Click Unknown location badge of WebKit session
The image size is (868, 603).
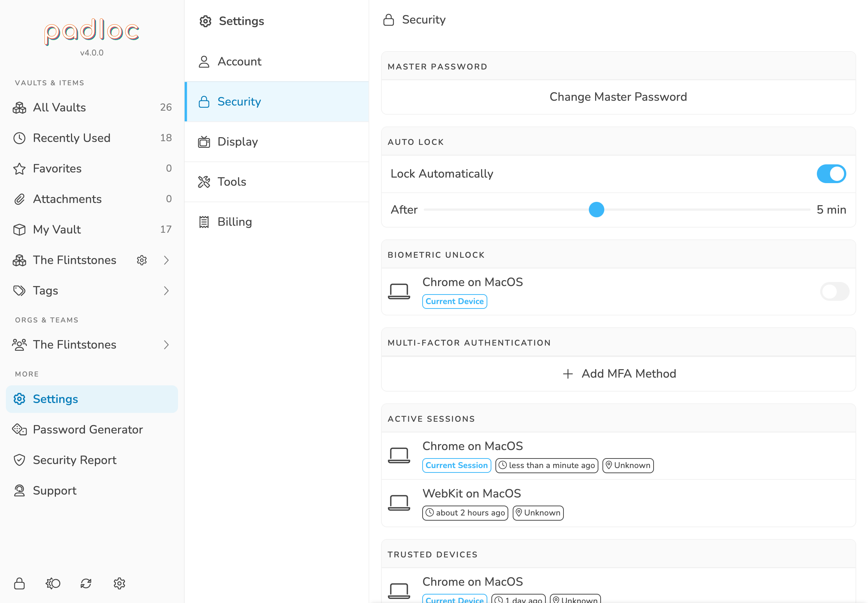pyautogui.click(x=538, y=513)
